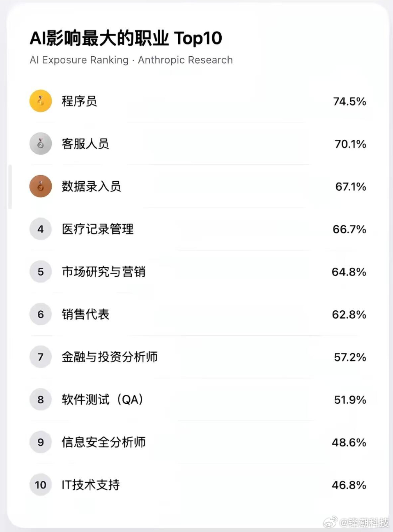This screenshot has height=532, width=393.
Task: Click the Weibo logo in the watermark
Action: 330,522
